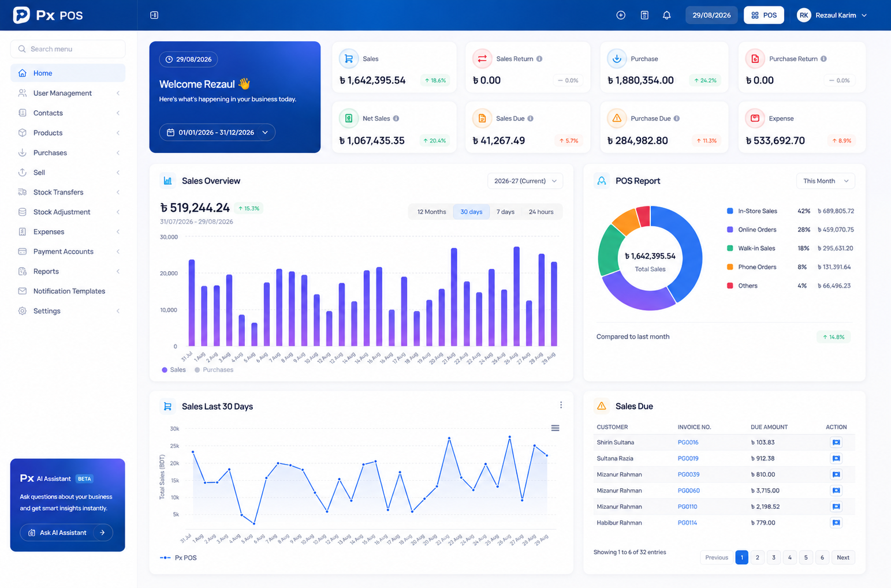Screen dimensions: 891x588
Task: Click the POS button in header
Action: tap(763, 15)
